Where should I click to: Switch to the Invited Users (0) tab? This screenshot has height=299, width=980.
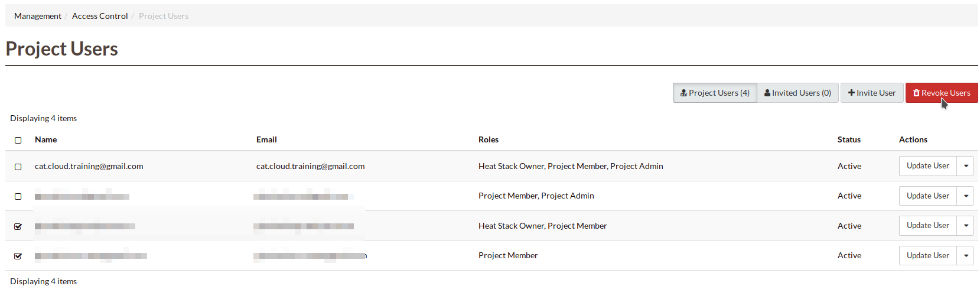coord(797,93)
